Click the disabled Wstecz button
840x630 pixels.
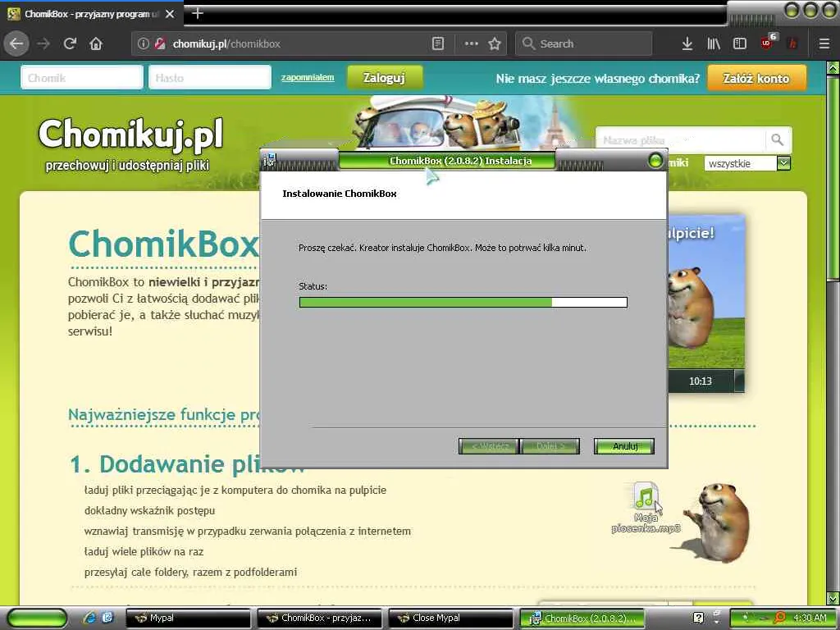click(489, 445)
